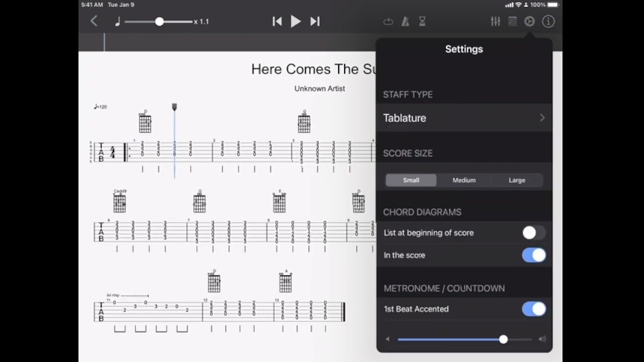Open the tracks list icon
The image size is (644, 362).
tap(513, 22)
